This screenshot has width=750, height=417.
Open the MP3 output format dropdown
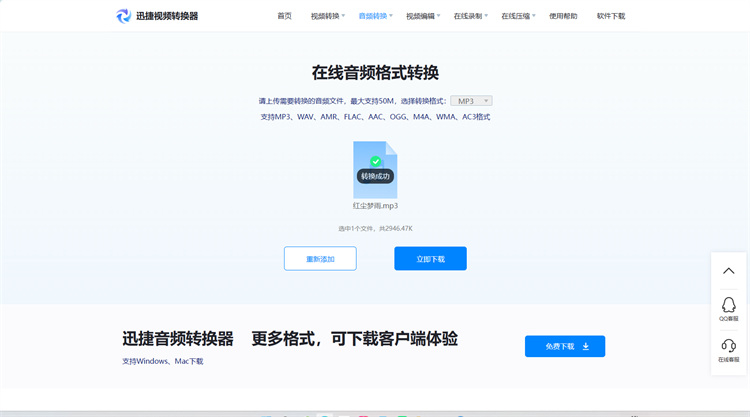(x=471, y=101)
